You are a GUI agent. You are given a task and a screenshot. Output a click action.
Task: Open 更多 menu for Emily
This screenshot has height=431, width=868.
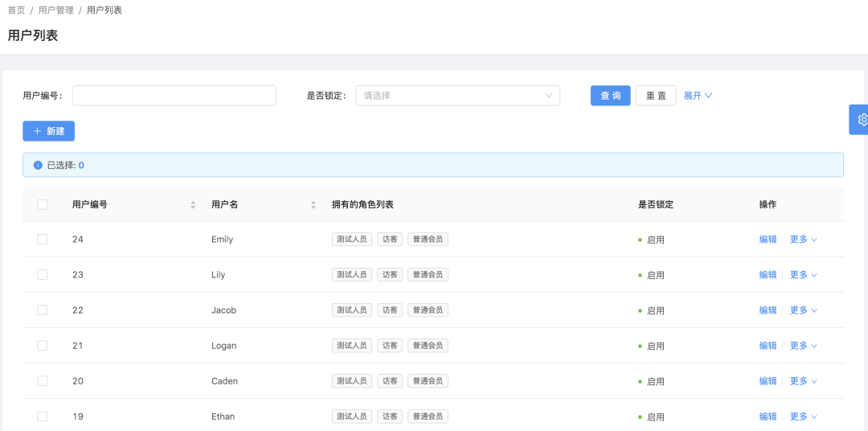pyautogui.click(x=803, y=240)
